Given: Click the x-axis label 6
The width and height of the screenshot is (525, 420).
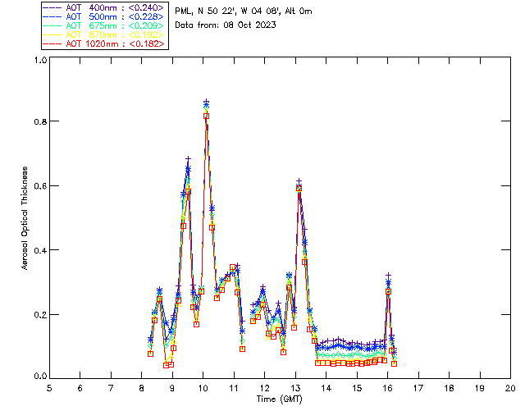Looking at the screenshot, I should (80, 388).
